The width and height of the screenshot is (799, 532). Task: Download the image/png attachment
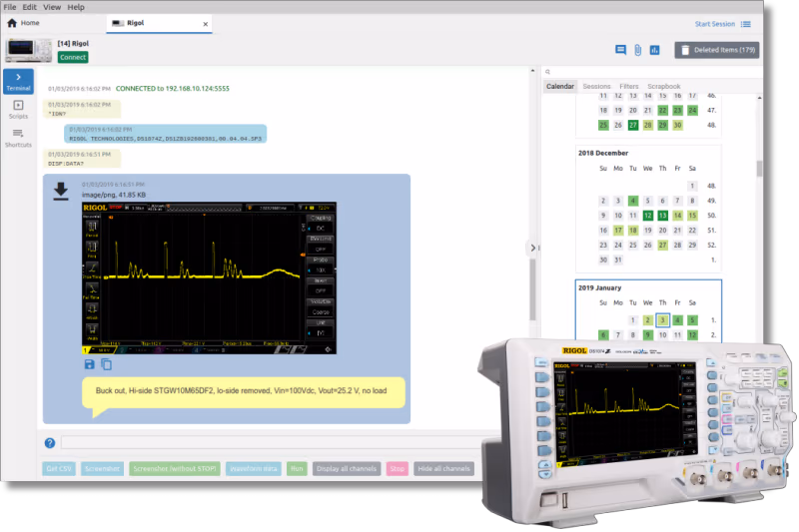[x=61, y=191]
